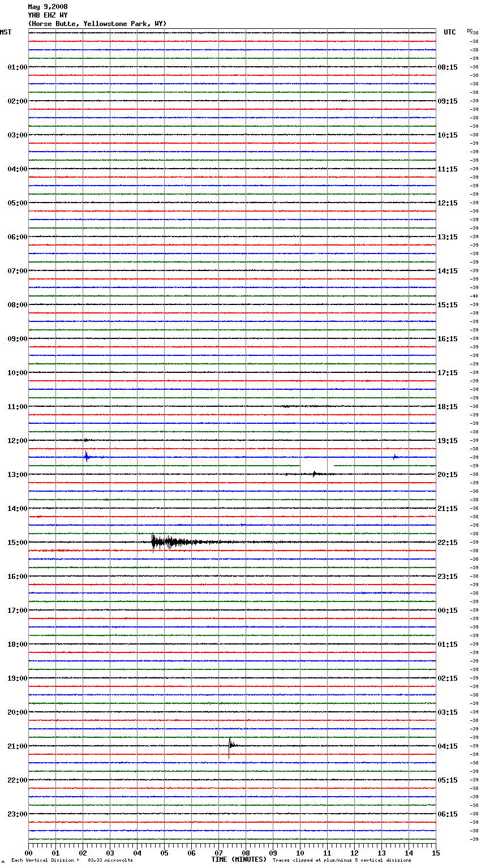Click the '00' minute axis tick label
Viewport: 481px width, 868px height.
(29, 853)
